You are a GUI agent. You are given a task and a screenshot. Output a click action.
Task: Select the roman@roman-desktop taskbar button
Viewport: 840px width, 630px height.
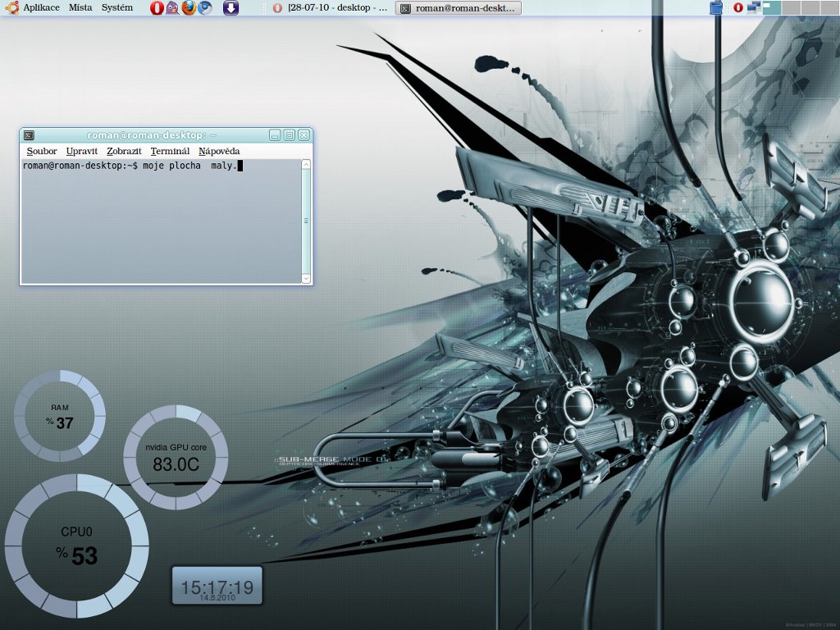[x=459, y=8]
